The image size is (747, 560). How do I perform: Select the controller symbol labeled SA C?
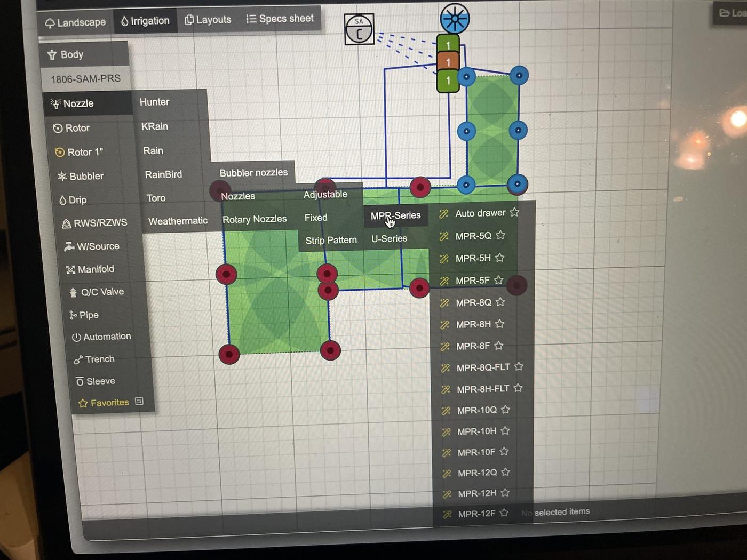tap(359, 29)
